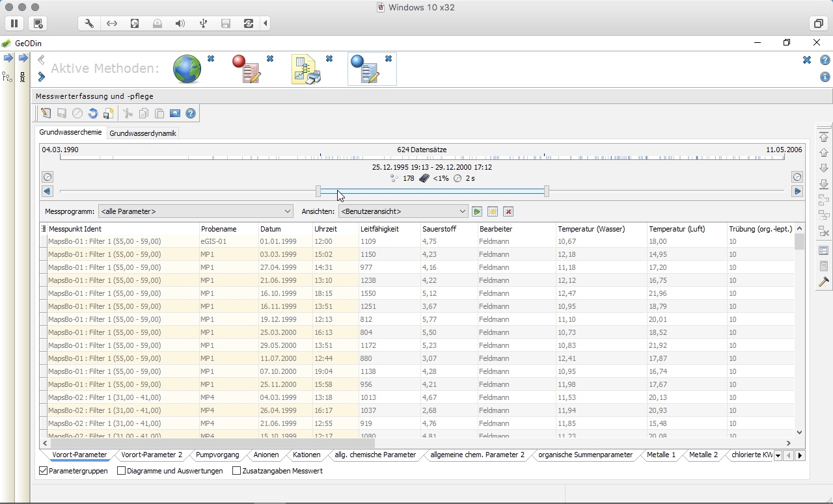Switch to the Grundwasserdynamik tab
The image size is (833, 504).
(x=143, y=133)
